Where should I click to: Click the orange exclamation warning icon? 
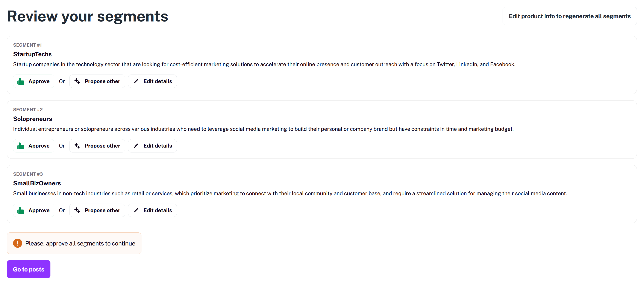tap(18, 243)
